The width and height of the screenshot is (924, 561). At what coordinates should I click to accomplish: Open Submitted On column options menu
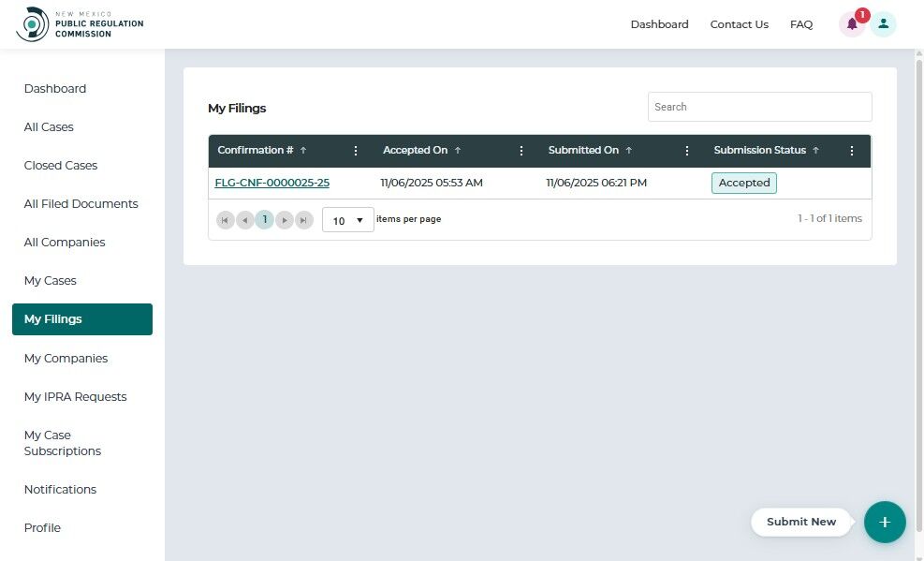[686, 151]
